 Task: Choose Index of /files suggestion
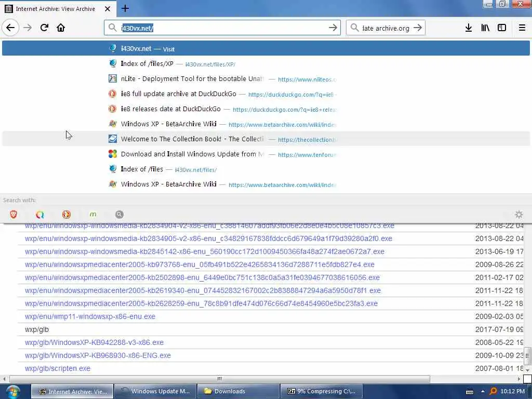[265, 169]
